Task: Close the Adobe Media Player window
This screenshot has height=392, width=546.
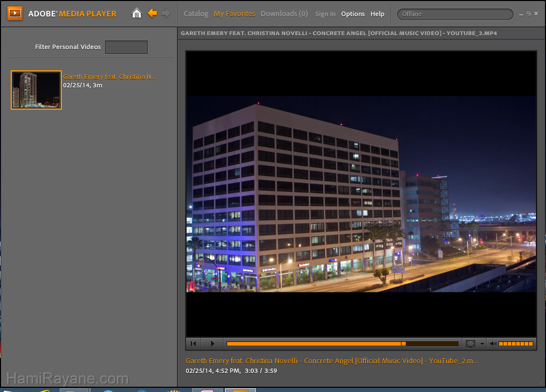Action: click(536, 13)
